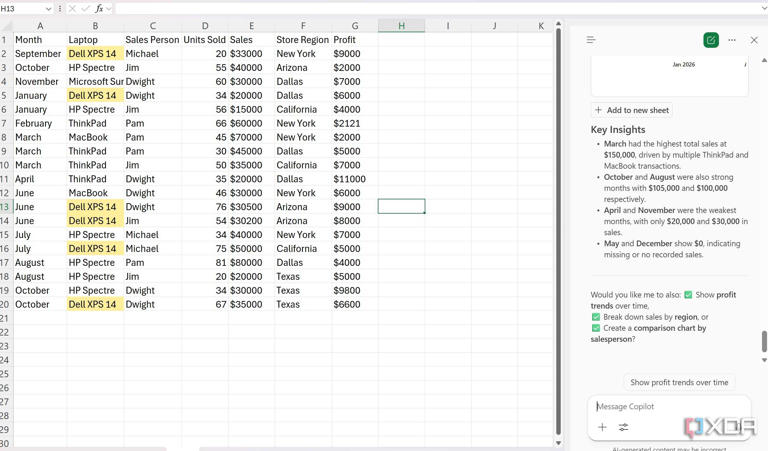Viewport: 768px width, 451px height.
Task: Click the highlighted 'Dell XPS 14' cell in row 2
Action: tap(95, 53)
